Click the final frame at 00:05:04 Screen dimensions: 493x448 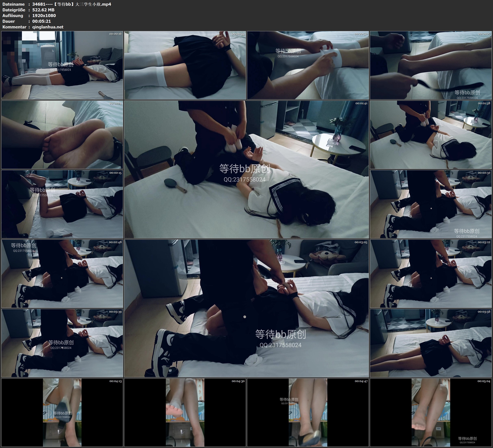click(431, 412)
